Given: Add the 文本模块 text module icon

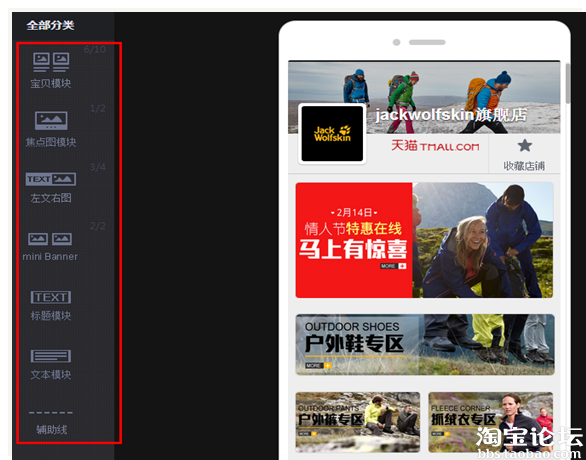Looking at the screenshot, I should point(51,356).
